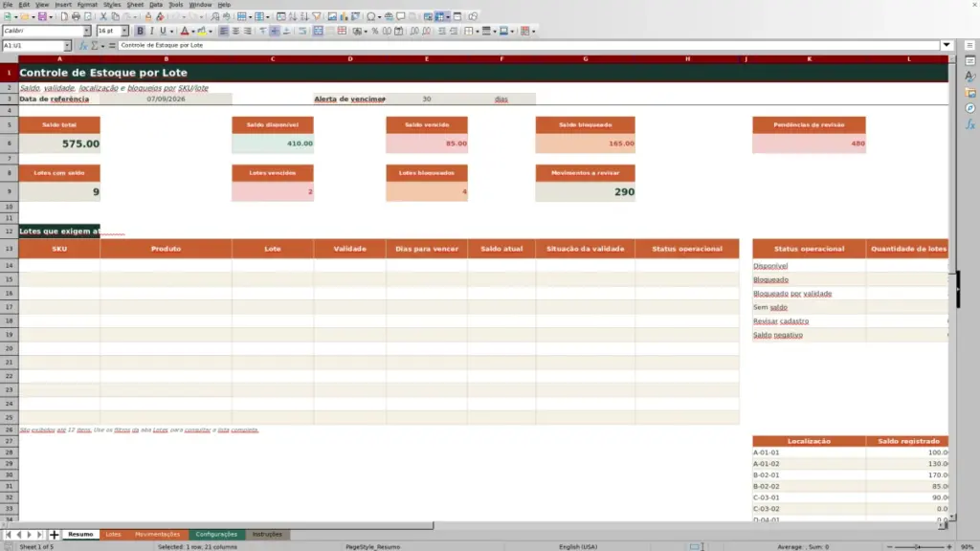Toggle Merge and Center Cells
The image size is (980, 551).
tap(318, 32)
